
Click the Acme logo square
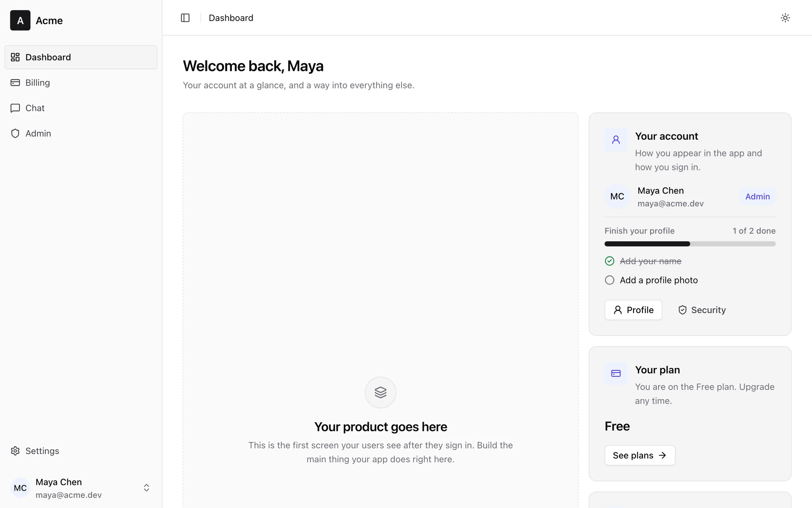20,20
